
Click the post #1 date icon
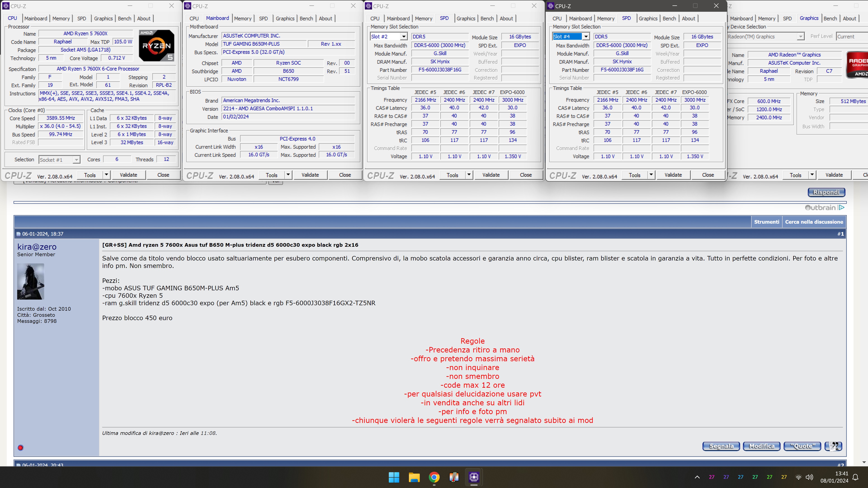click(19, 234)
